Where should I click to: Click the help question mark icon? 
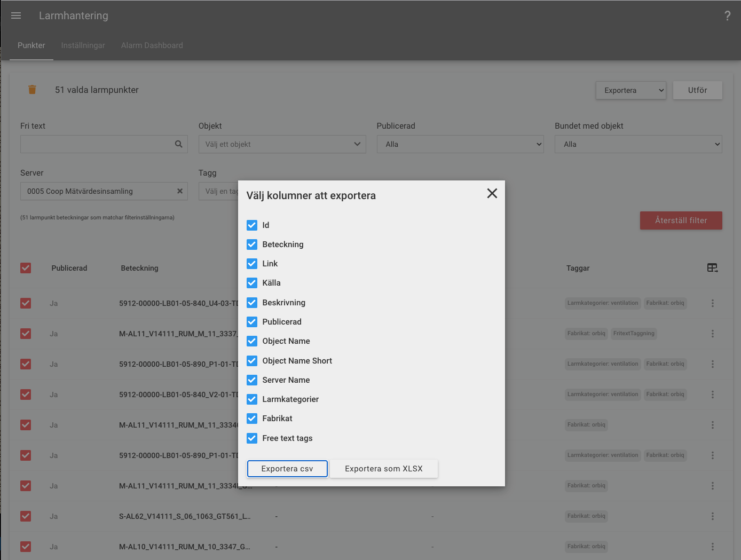click(727, 15)
